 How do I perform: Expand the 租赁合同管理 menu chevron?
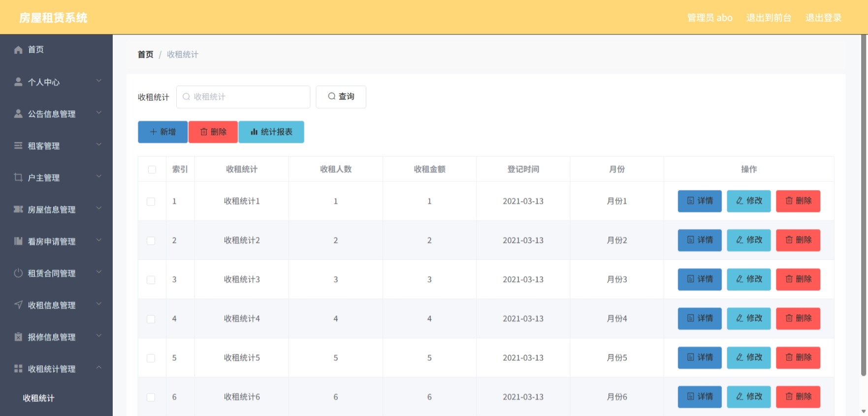pyautogui.click(x=99, y=272)
